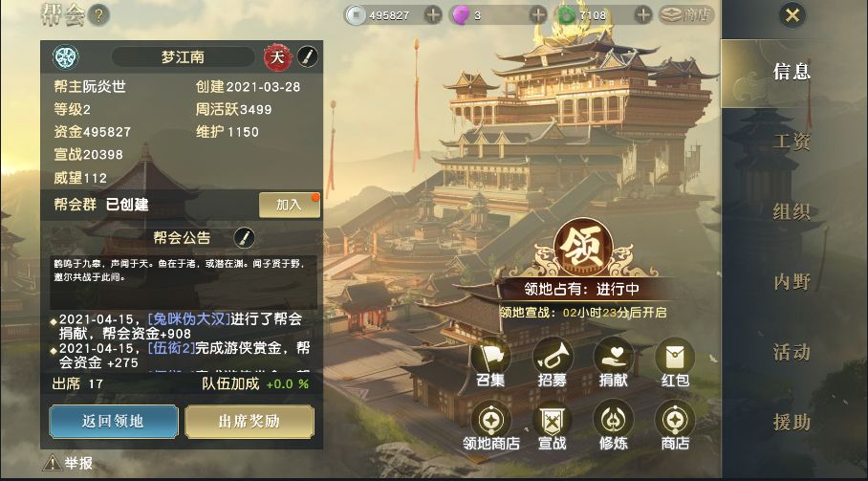Switch to the 工资 tab
868x481 pixels.
coord(792,142)
